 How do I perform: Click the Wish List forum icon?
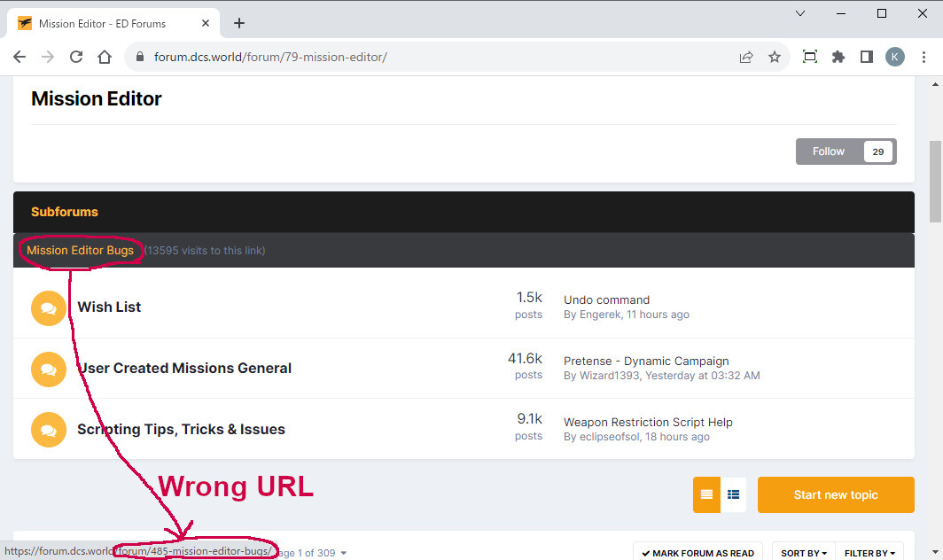(49, 308)
